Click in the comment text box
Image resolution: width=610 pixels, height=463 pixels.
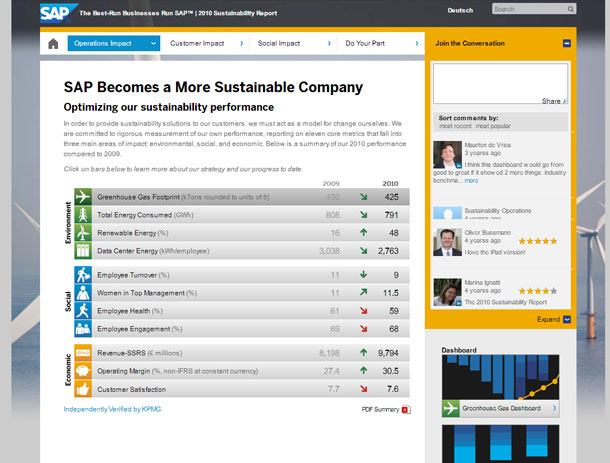point(500,83)
